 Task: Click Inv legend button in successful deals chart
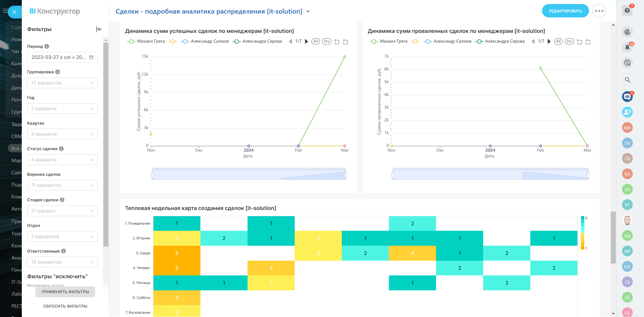click(327, 41)
